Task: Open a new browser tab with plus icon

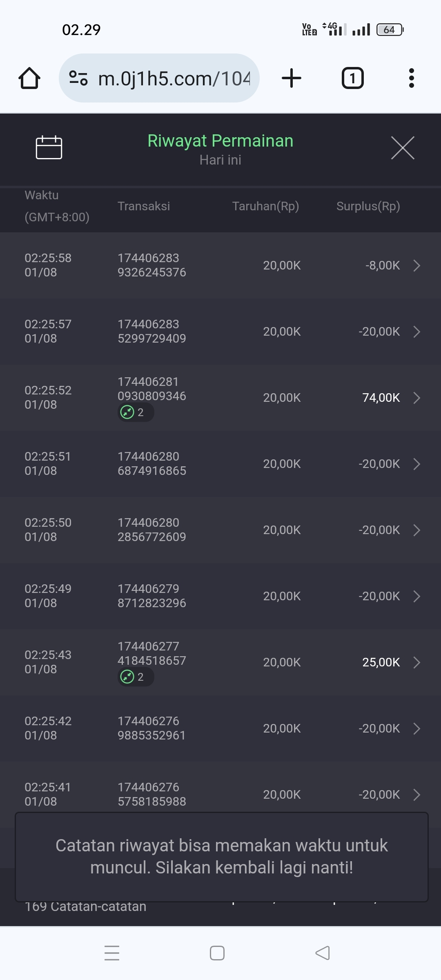Action: 292,78
